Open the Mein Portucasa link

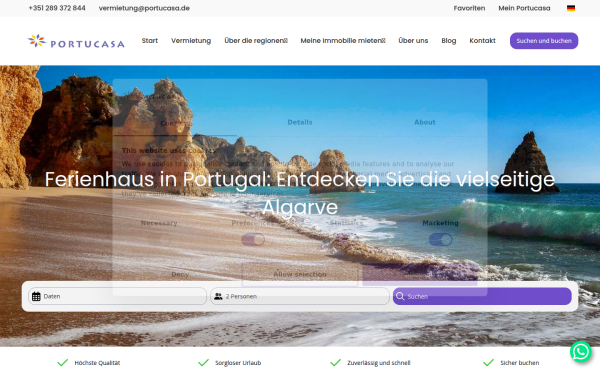point(524,8)
